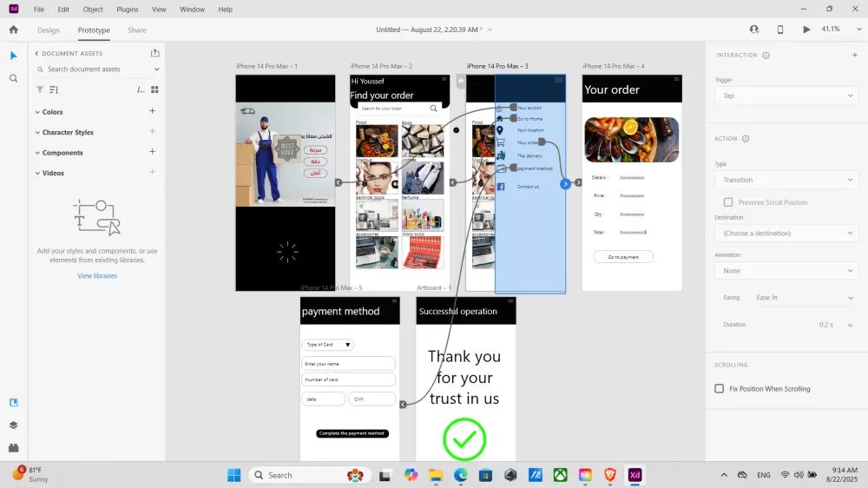Open the Trigger dropdown showing Tap
868x488 pixels.
coord(786,96)
